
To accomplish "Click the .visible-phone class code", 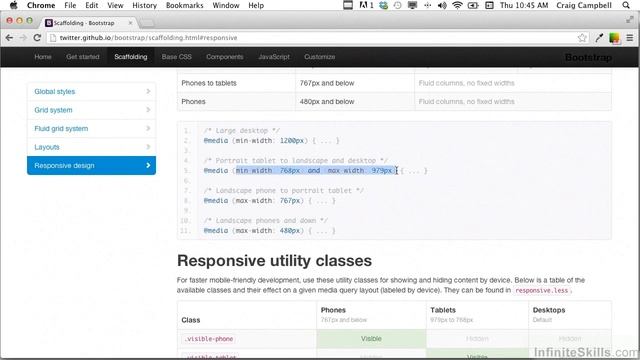I will point(209,339).
